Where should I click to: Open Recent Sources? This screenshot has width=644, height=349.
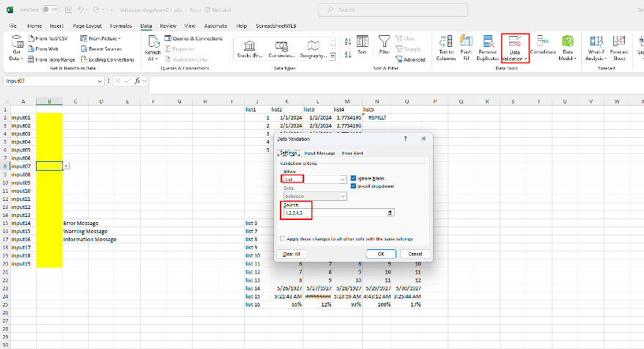pos(101,49)
